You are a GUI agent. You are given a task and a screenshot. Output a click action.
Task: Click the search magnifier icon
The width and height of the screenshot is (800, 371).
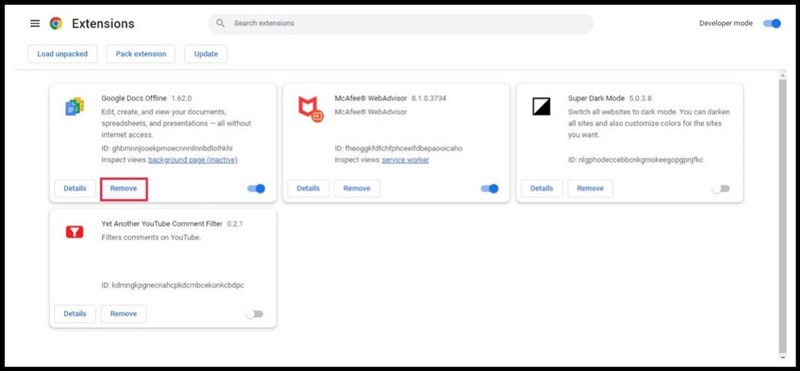coord(220,23)
